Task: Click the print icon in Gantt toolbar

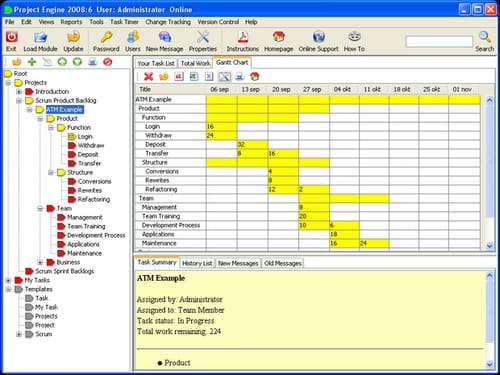Action: [x=239, y=77]
